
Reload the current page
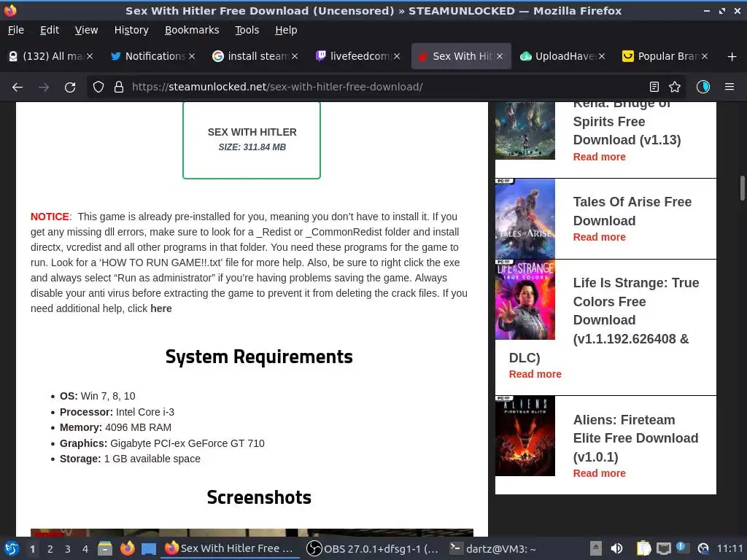pyautogui.click(x=70, y=87)
